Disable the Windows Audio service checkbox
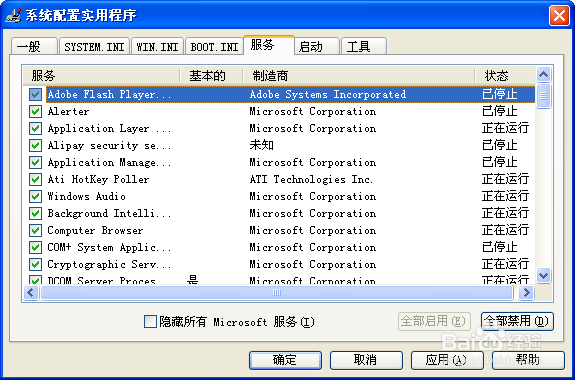575x380 pixels. pyautogui.click(x=35, y=197)
